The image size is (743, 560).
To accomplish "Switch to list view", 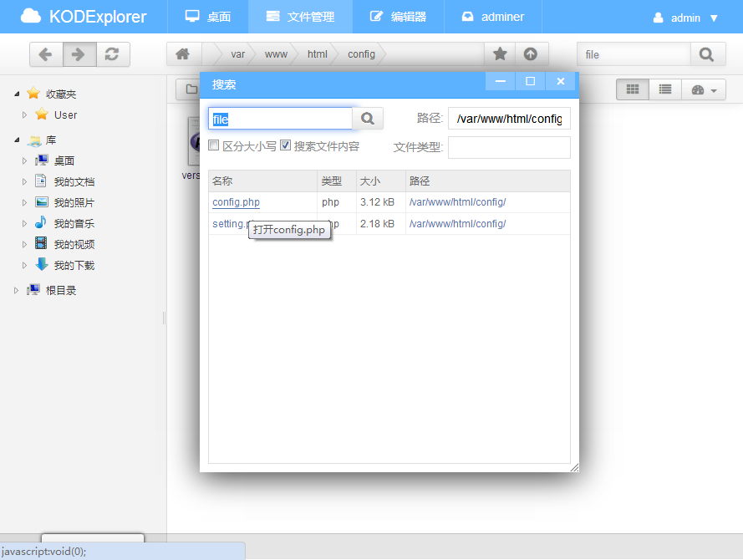I will (x=664, y=89).
